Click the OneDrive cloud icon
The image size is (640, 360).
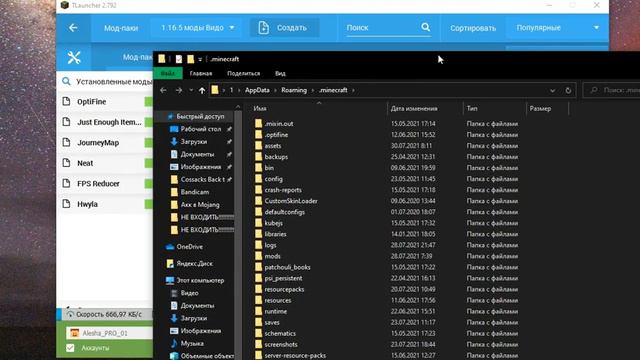click(170, 247)
